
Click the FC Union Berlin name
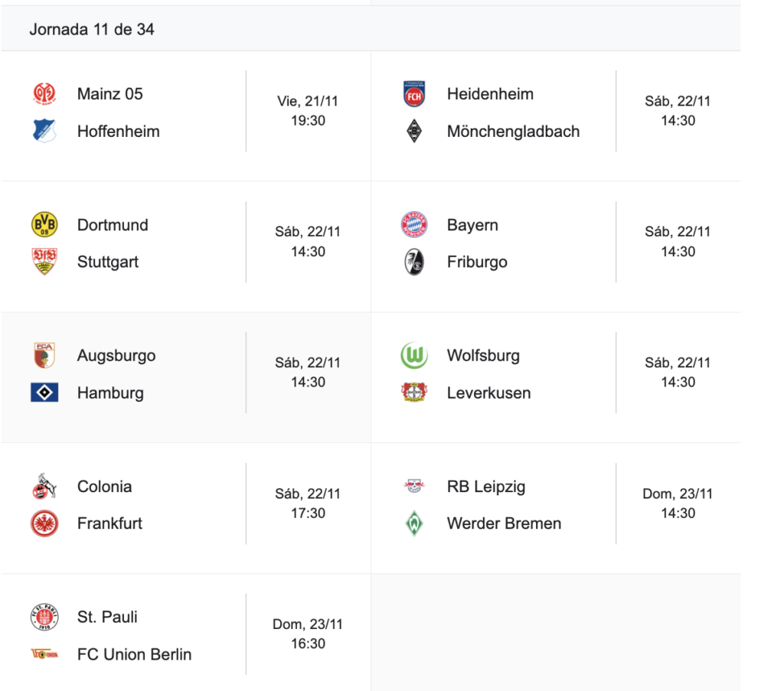[134, 654]
